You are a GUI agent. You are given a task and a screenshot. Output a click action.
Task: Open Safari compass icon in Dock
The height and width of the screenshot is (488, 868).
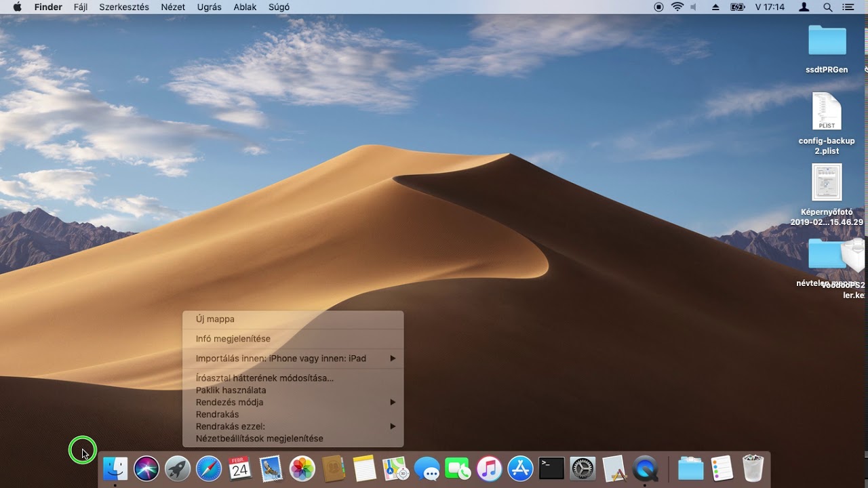(209, 468)
